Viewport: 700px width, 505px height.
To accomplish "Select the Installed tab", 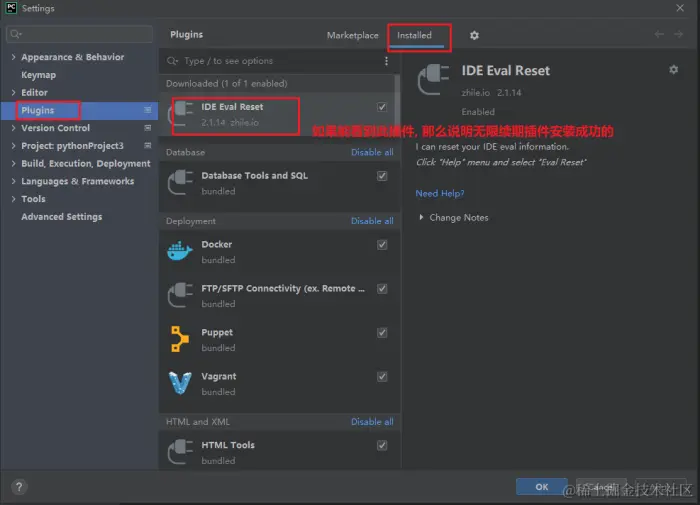I will coord(414,35).
